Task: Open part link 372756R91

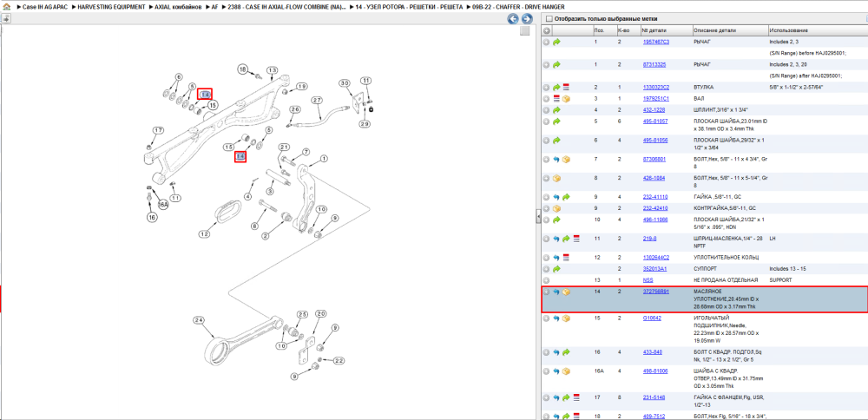Action: [655, 291]
